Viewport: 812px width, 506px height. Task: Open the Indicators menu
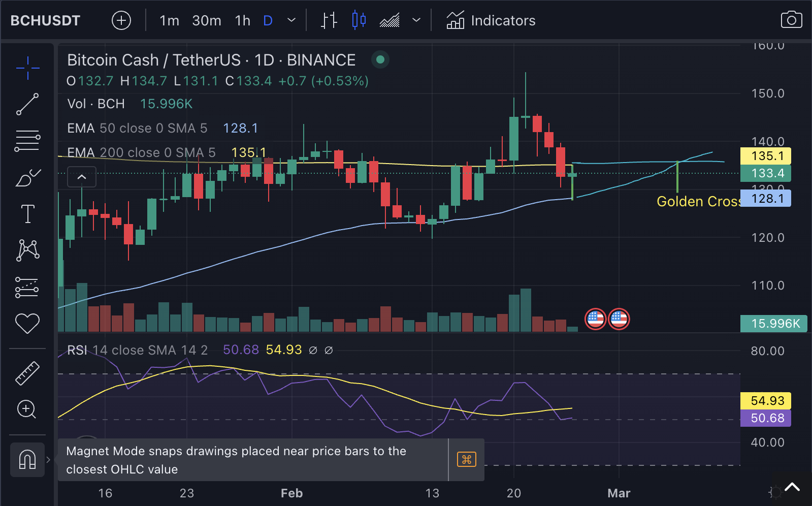click(x=491, y=20)
